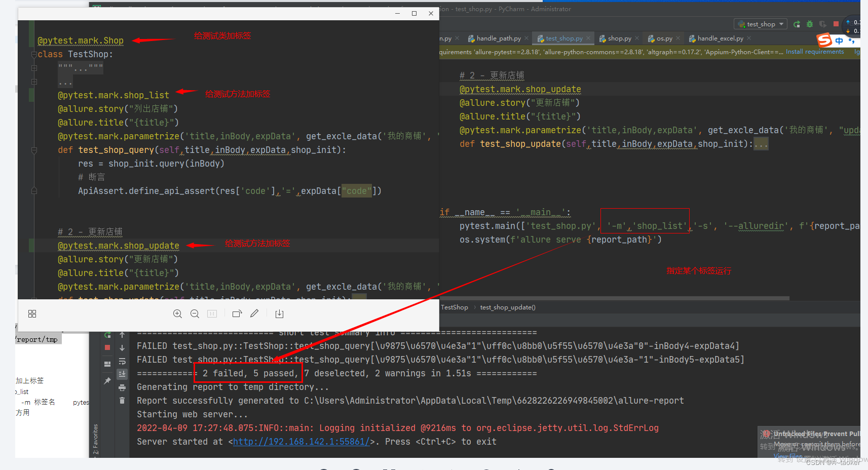The height and width of the screenshot is (470, 868).
Task: Stop the run with the red square toolbar icon
Action: click(x=836, y=24)
